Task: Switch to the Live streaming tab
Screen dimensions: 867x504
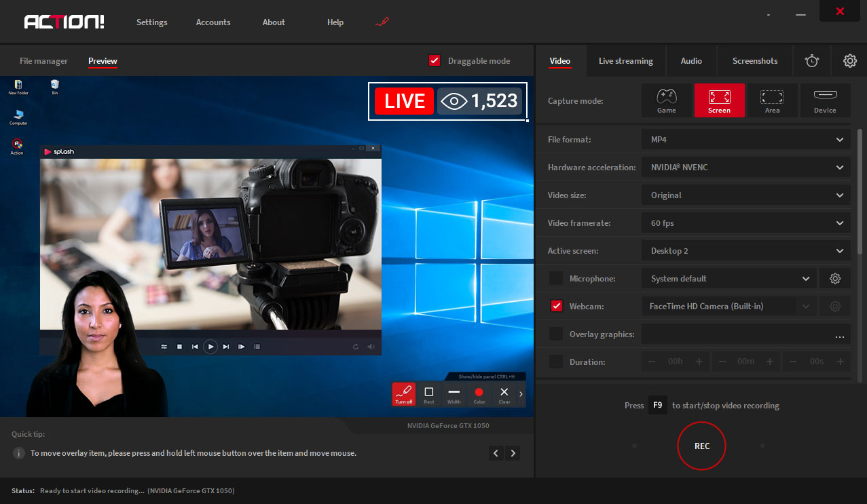Action: [625, 60]
